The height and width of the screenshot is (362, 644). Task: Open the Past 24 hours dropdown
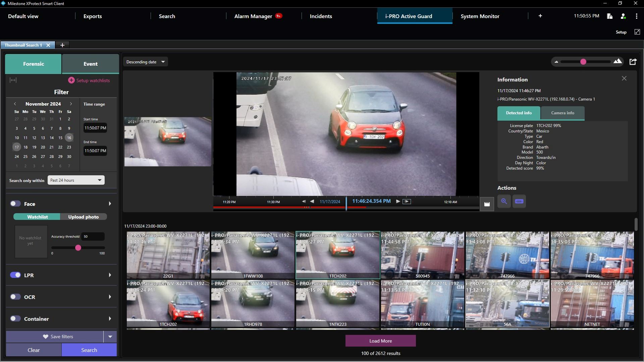click(76, 180)
